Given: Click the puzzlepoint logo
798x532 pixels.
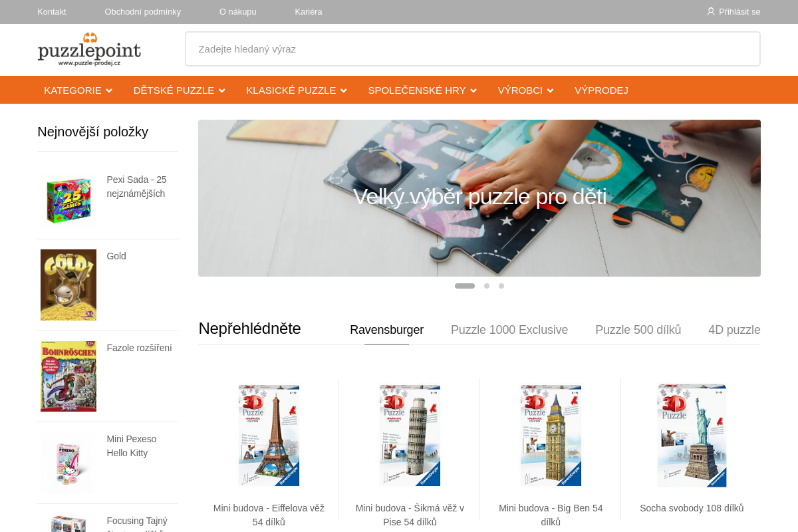Looking at the screenshot, I should pos(89,49).
